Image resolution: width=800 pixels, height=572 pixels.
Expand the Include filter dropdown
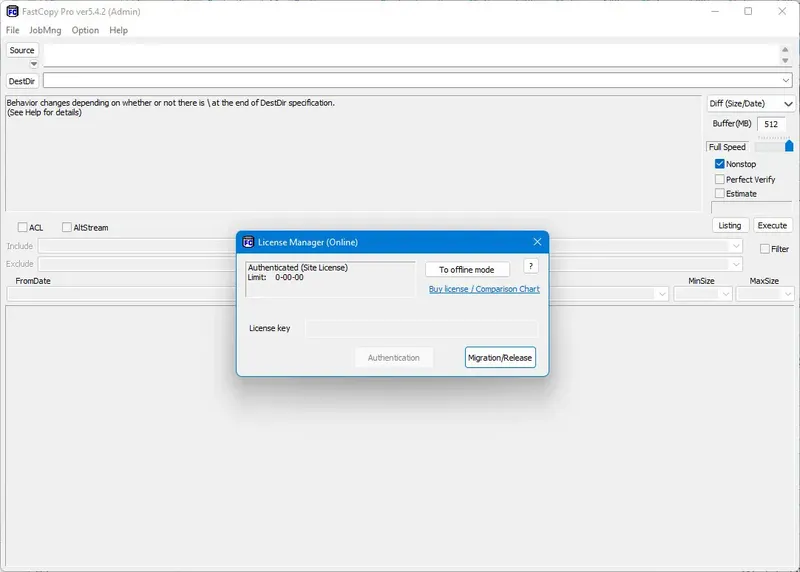[x=736, y=246]
